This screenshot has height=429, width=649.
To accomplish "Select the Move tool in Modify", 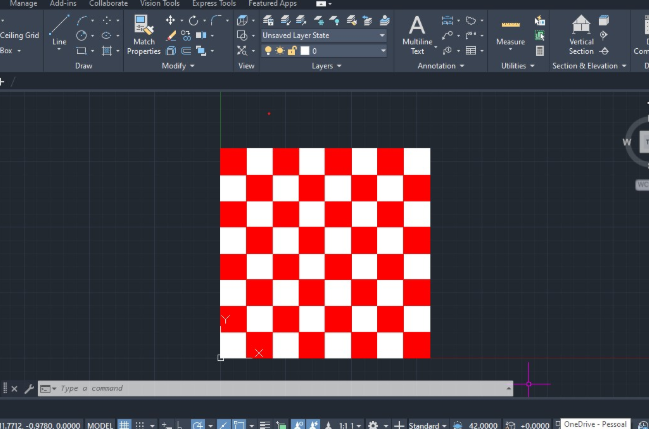I will coord(171,20).
